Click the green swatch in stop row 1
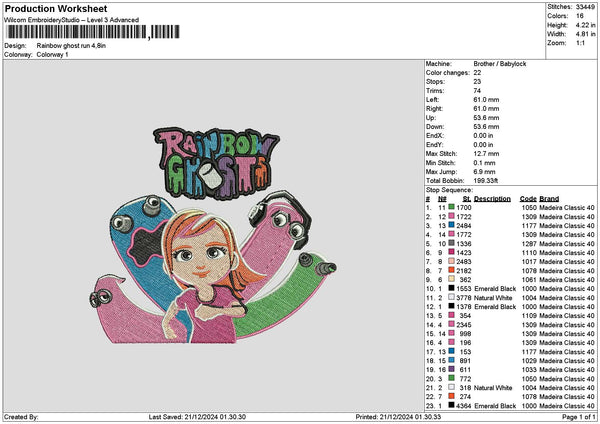This screenshot has width=600, height=424. [x=452, y=207]
